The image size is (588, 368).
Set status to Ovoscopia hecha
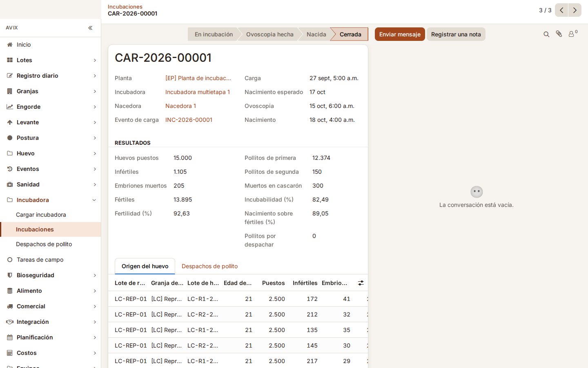[x=269, y=34]
